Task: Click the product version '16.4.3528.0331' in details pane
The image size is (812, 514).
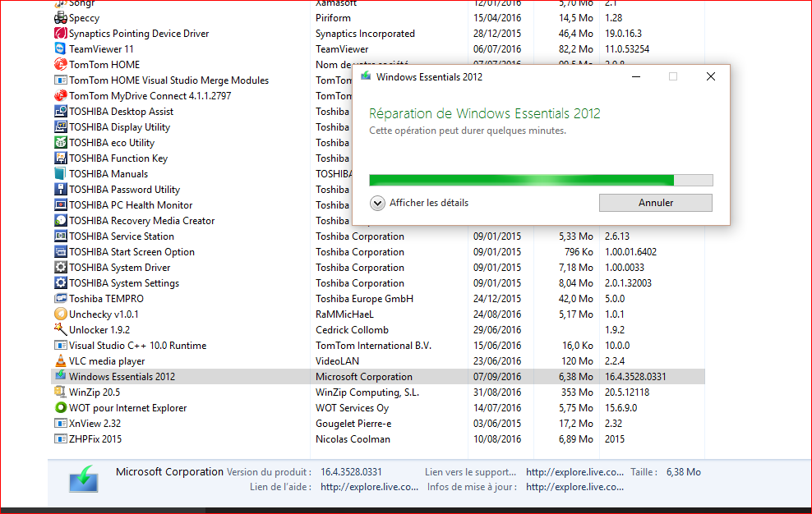Action: click(351, 472)
